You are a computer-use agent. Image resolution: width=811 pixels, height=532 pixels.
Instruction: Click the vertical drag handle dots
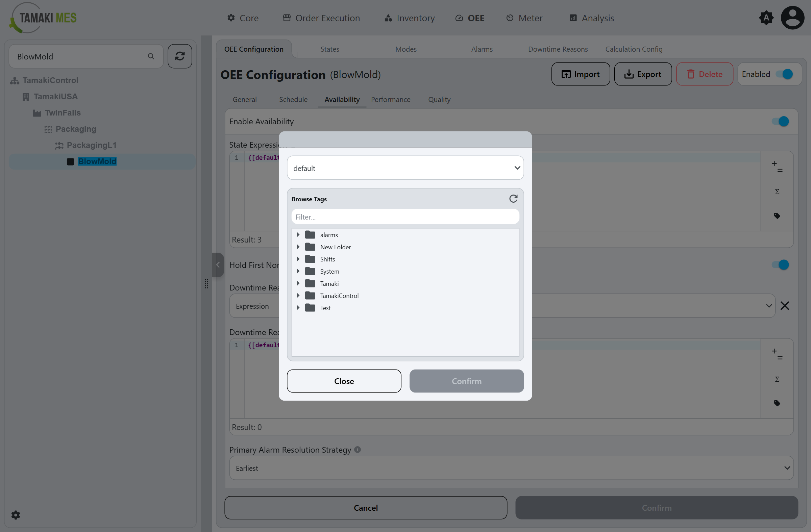click(x=206, y=284)
